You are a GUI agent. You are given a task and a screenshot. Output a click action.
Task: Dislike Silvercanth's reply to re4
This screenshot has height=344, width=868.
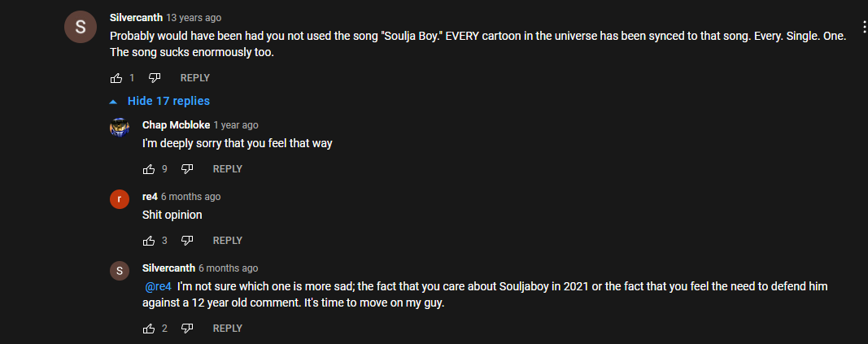[187, 329]
